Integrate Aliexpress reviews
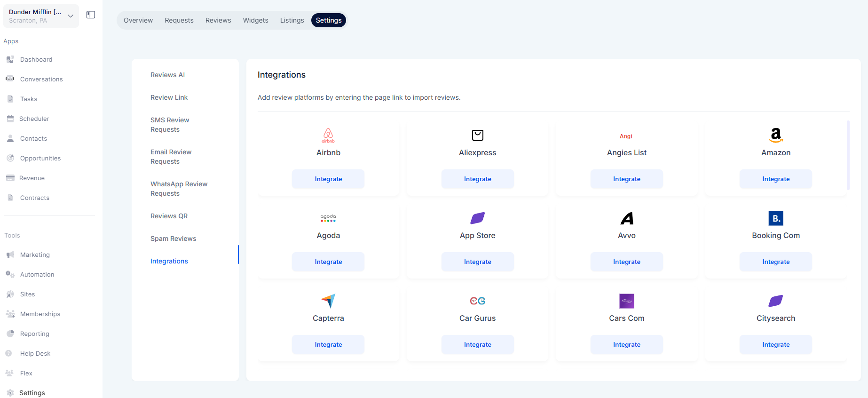This screenshot has height=398, width=868. pyautogui.click(x=478, y=179)
